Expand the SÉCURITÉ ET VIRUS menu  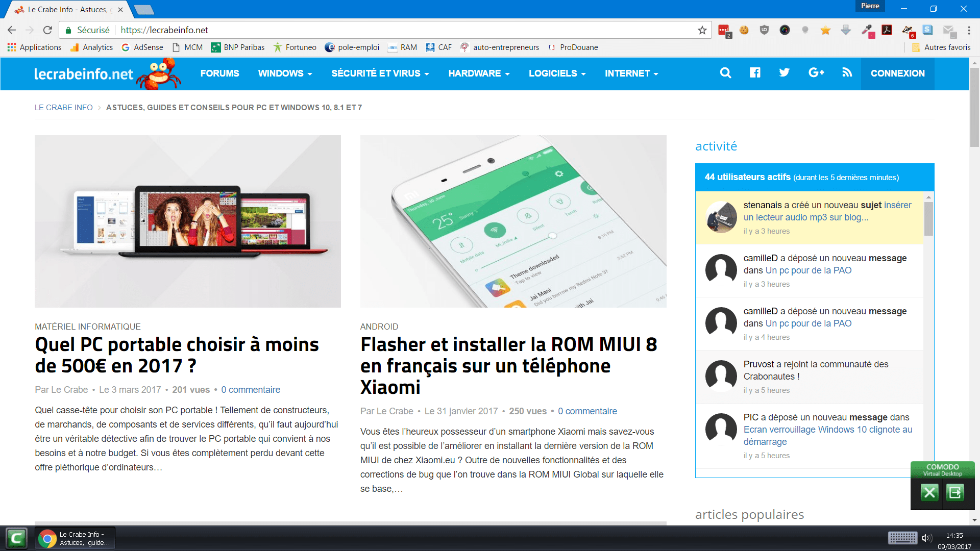380,73
